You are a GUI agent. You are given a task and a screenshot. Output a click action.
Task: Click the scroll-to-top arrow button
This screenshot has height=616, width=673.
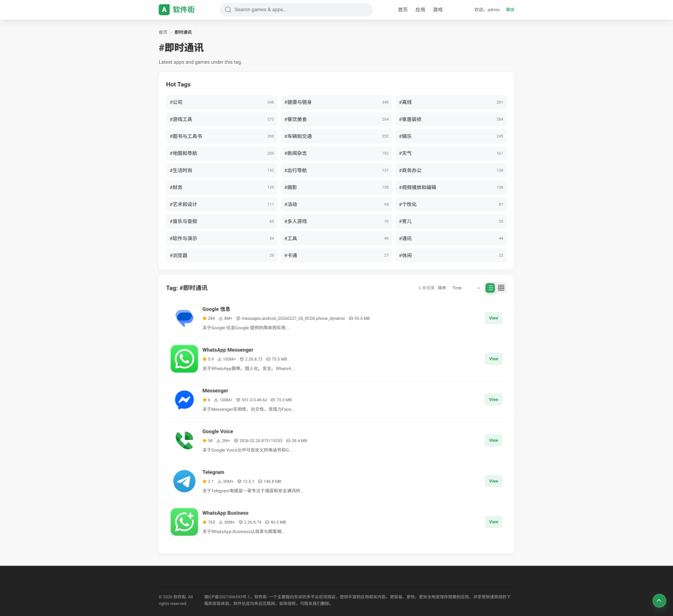[659, 600]
